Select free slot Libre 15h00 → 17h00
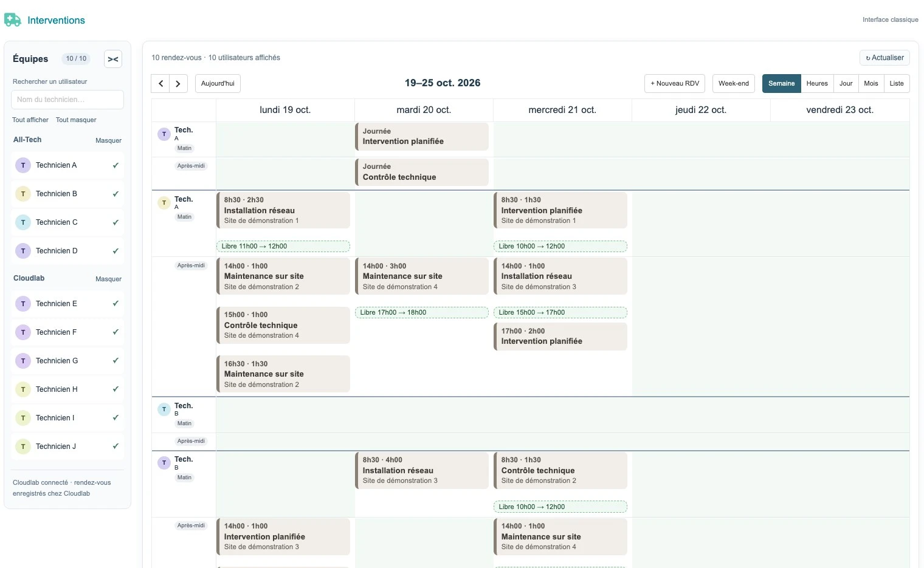The width and height of the screenshot is (924, 568). point(560,312)
